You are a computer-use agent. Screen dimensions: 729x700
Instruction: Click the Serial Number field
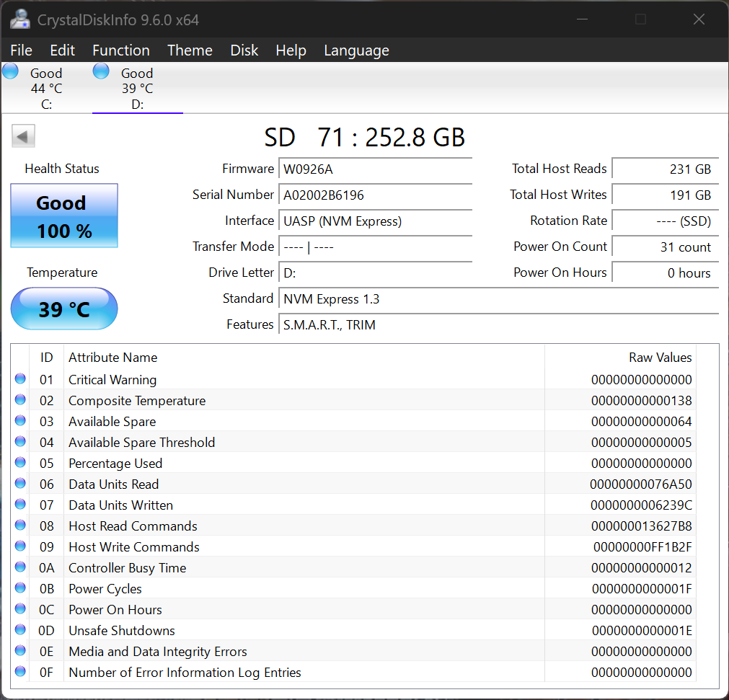tap(375, 195)
